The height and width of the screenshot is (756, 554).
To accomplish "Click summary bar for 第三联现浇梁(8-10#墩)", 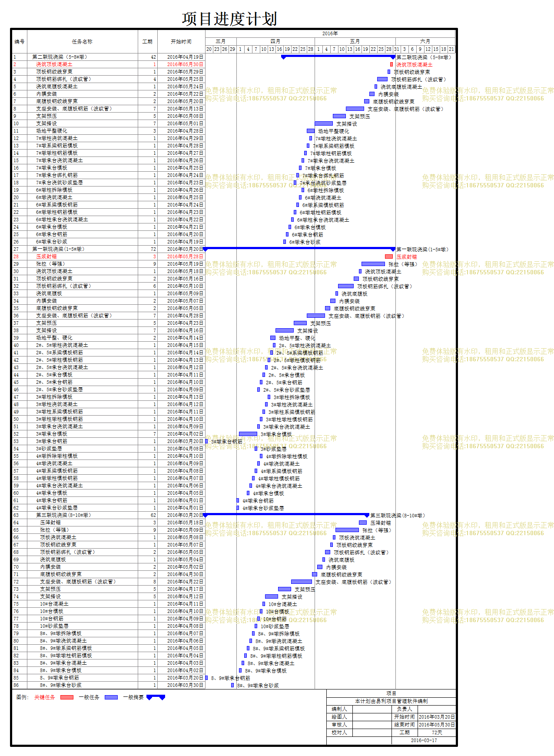I will pos(286,515).
